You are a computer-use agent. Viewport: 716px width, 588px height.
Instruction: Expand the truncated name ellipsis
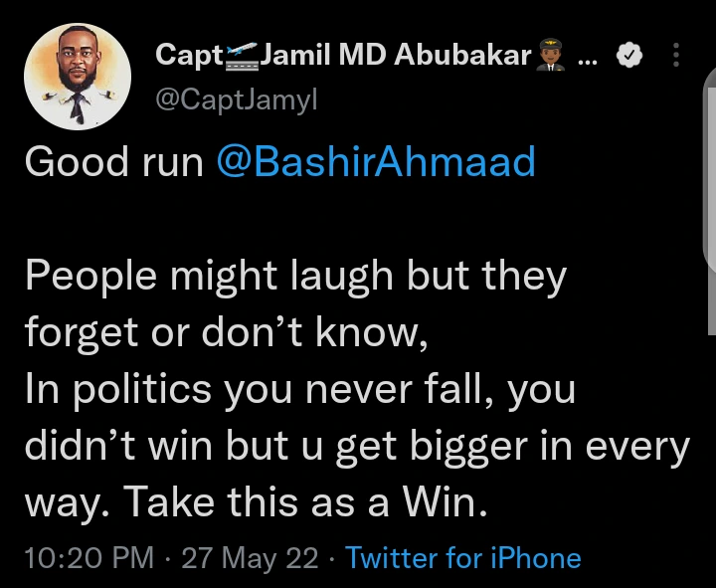pyautogui.click(x=587, y=58)
